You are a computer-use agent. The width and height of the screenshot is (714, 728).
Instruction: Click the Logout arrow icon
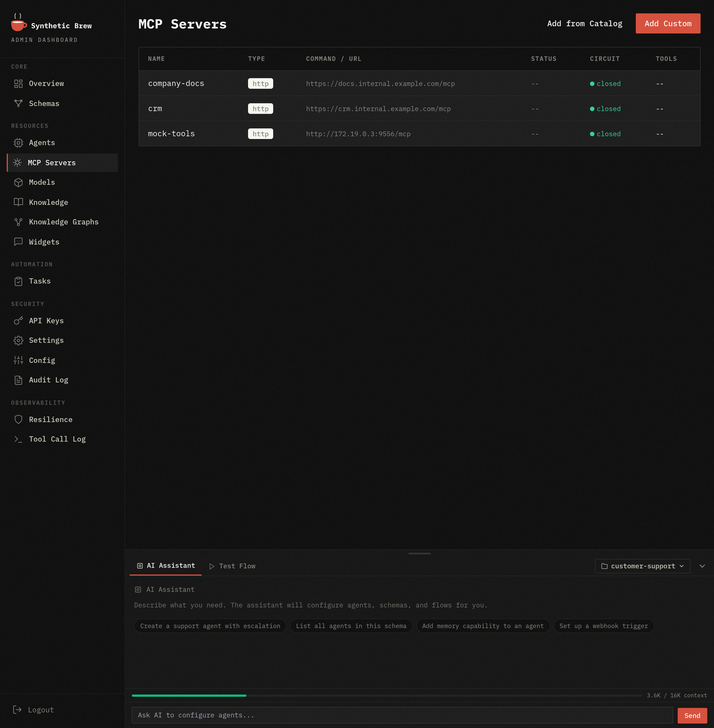click(17, 709)
